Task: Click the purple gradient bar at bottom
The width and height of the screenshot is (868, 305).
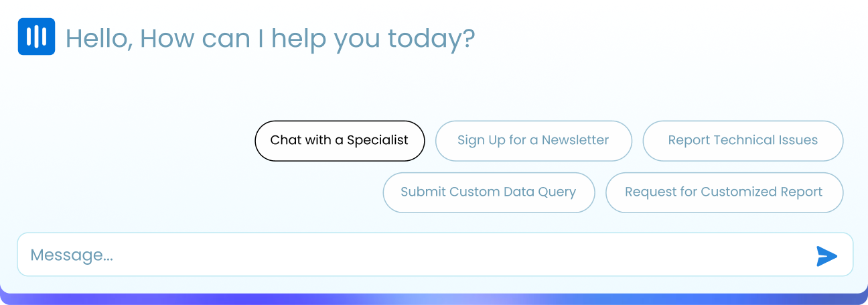Action: coord(434,299)
